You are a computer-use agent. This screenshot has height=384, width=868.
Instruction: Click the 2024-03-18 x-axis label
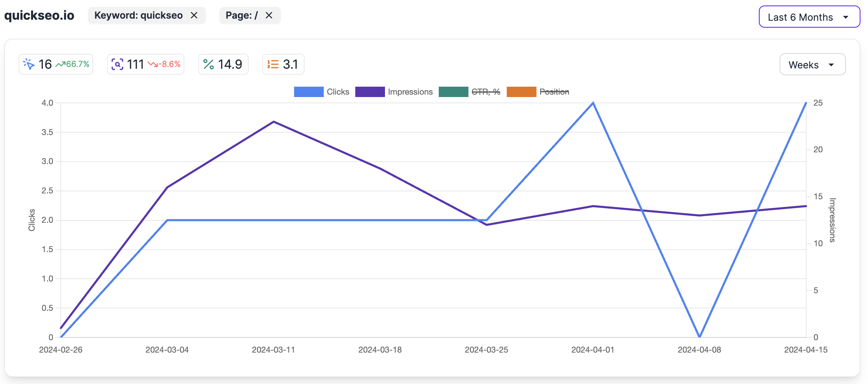pos(380,350)
